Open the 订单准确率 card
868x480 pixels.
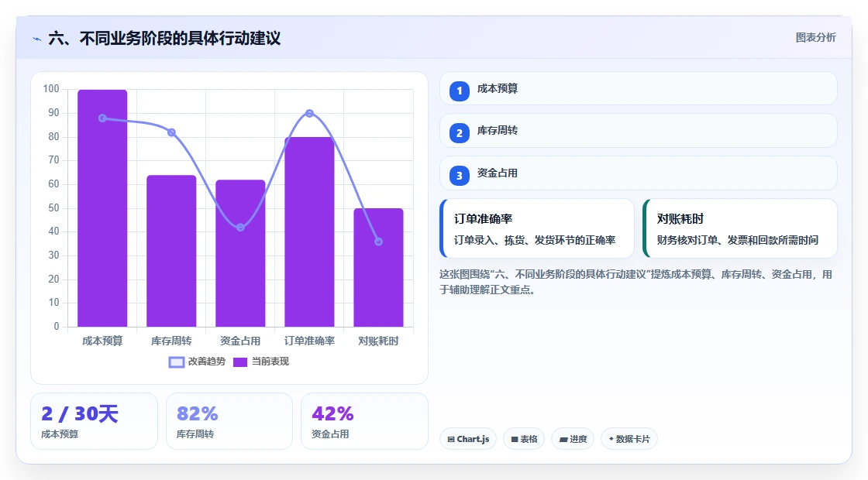[x=537, y=228]
